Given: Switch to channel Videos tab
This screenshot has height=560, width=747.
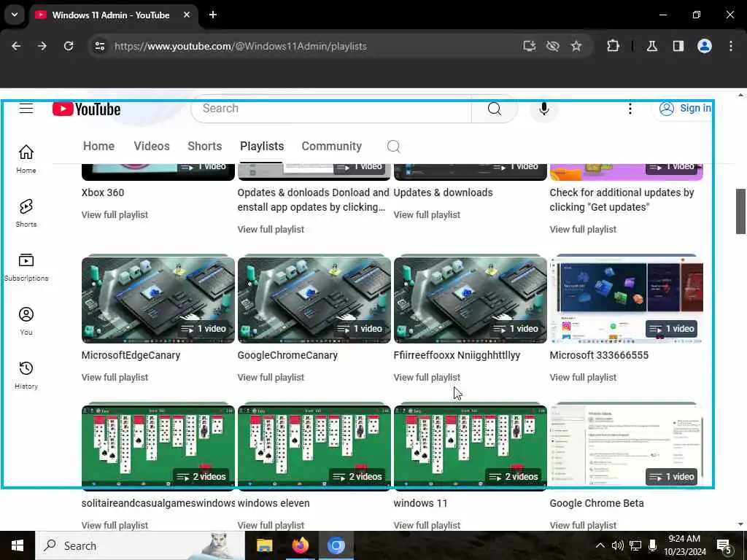Looking at the screenshot, I should coord(152,146).
